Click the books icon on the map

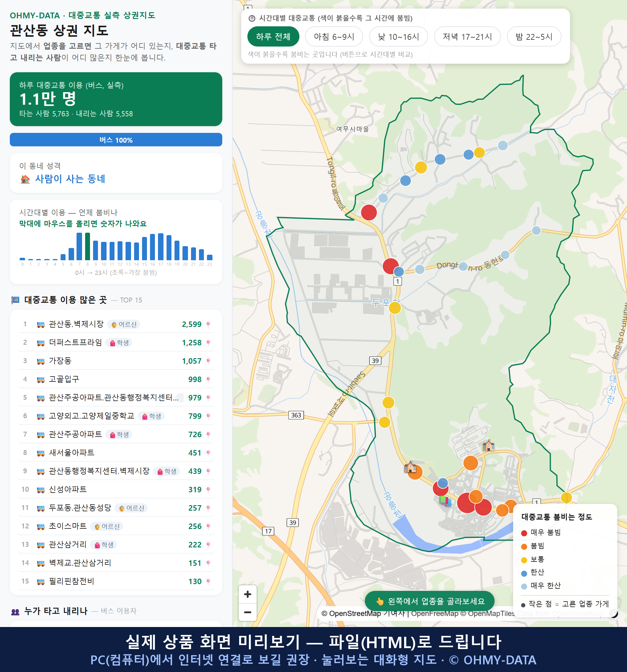click(x=445, y=500)
